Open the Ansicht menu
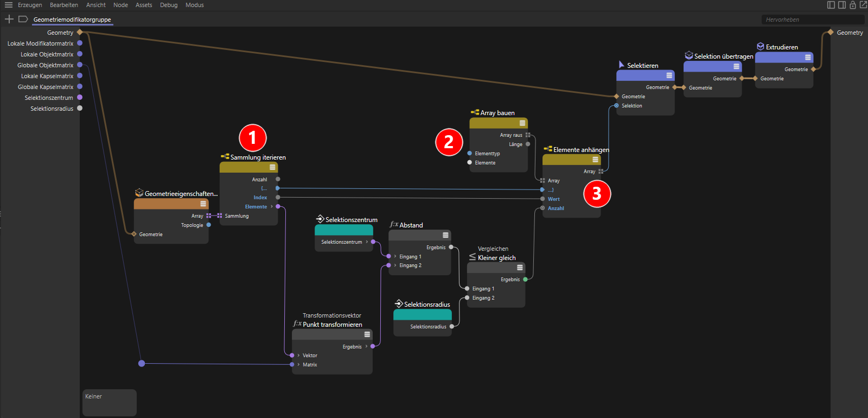 96,5
